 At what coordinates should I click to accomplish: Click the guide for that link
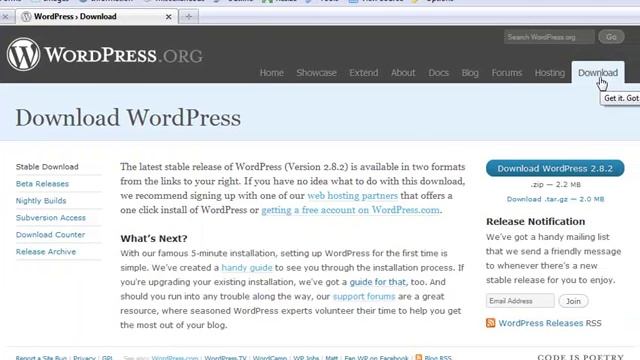[378, 282]
